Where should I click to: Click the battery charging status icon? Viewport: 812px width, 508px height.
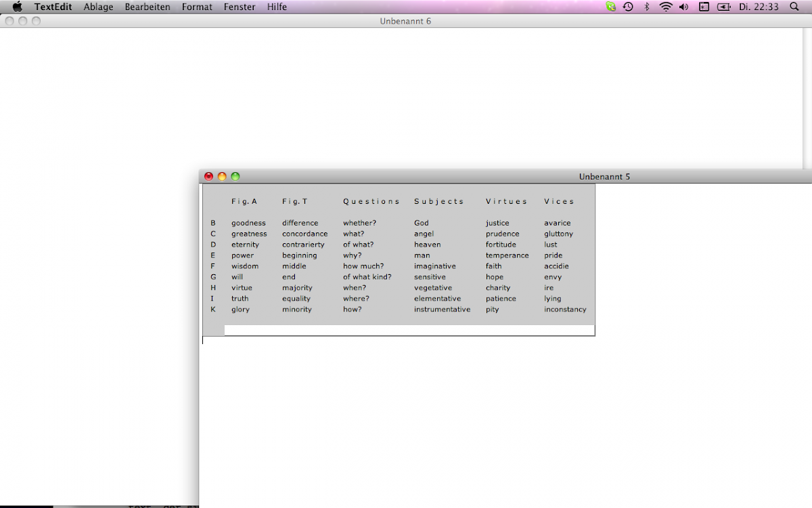pyautogui.click(x=724, y=7)
